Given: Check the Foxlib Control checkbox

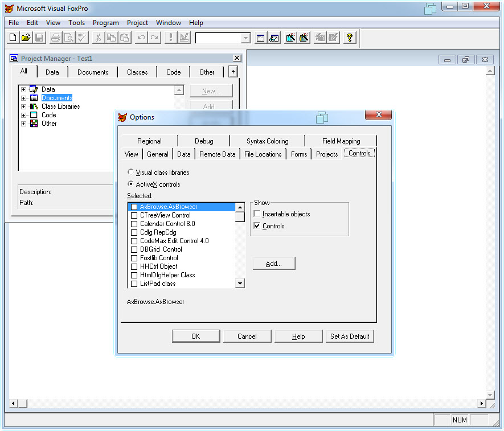Looking at the screenshot, I should (134, 258).
